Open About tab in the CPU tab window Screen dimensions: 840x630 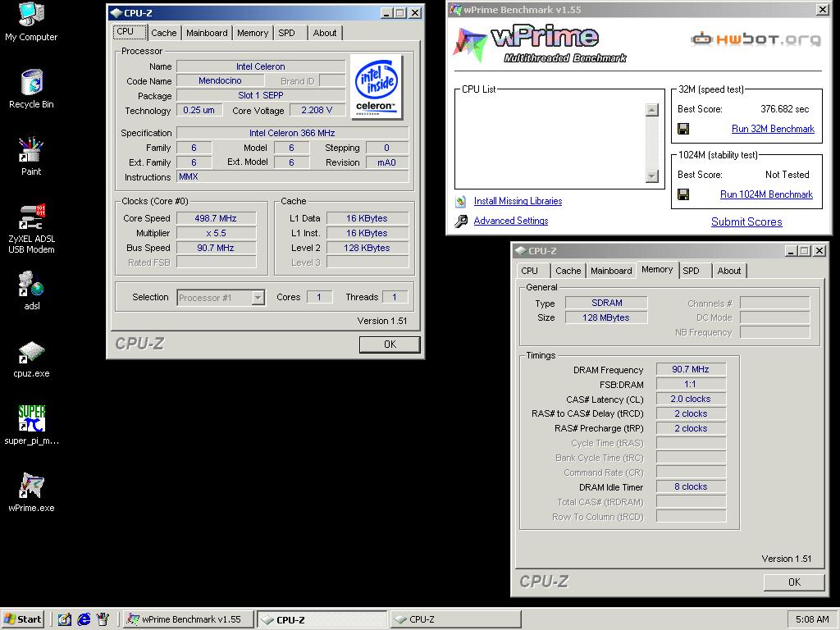(x=325, y=33)
